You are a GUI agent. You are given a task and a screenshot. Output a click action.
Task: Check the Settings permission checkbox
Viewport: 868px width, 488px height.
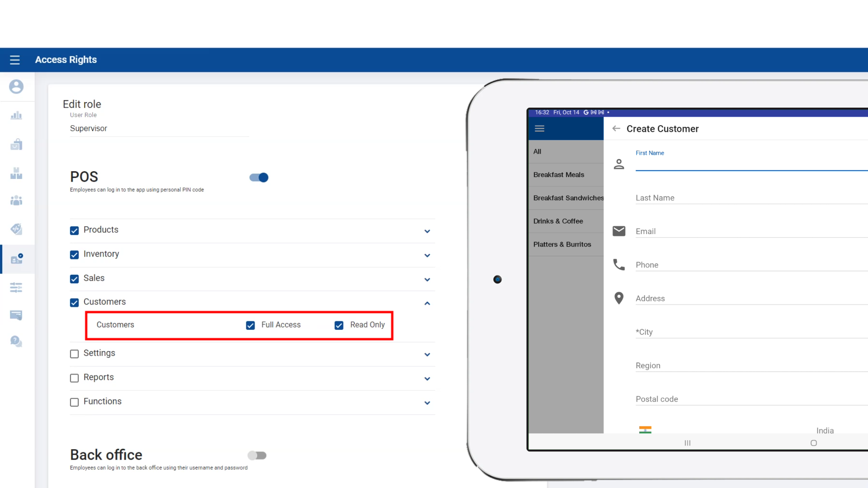tap(75, 354)
